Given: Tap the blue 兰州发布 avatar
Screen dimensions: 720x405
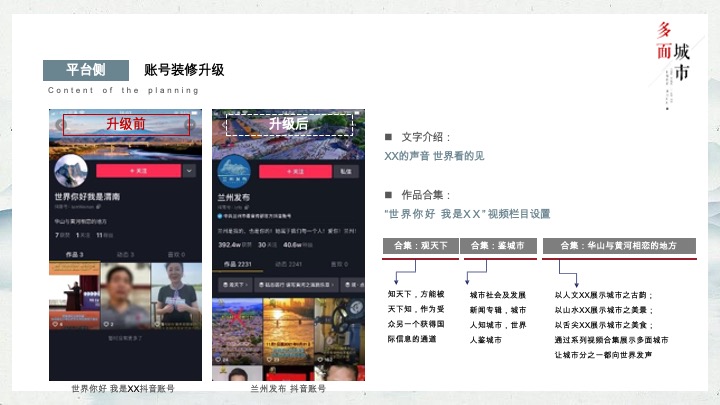Looking at the screenshot, I should (x=234, y=172).
